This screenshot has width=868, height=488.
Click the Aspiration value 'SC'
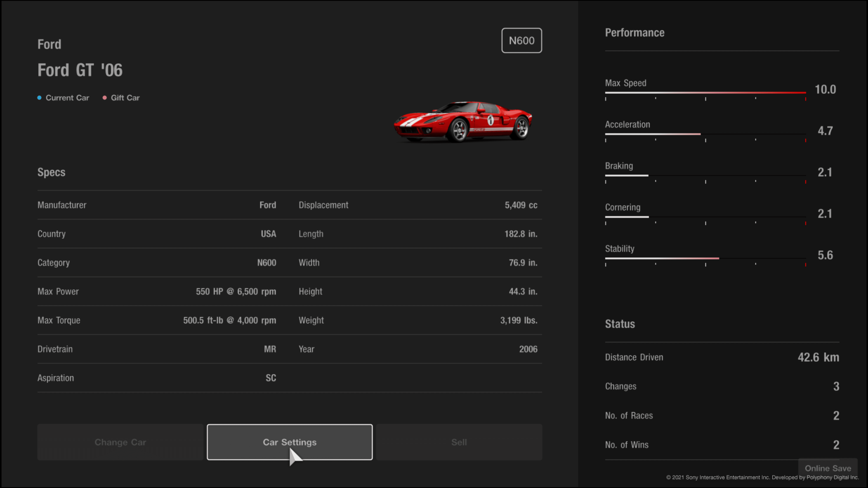(271, 378)
